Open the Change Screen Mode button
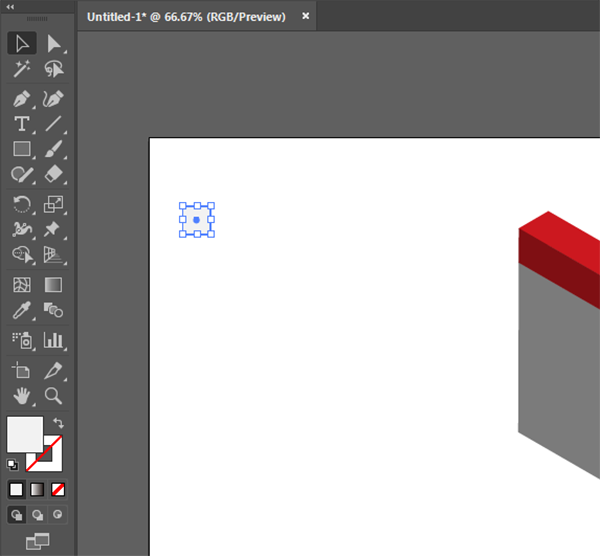The image size is (600, 556). pyautogui.click(x=37, y=541)
